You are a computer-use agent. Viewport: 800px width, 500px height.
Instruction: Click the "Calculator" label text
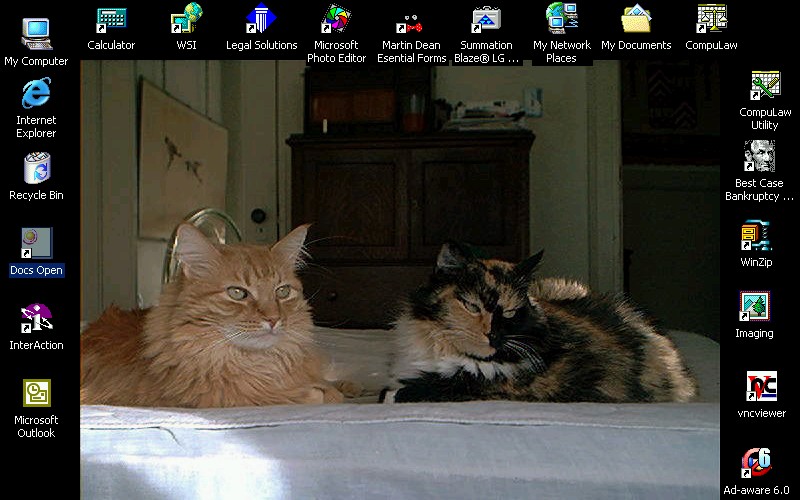click(111, 45)
